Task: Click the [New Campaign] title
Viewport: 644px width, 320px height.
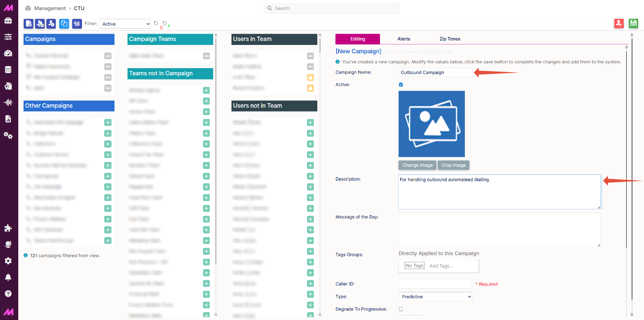Action: 358,51
